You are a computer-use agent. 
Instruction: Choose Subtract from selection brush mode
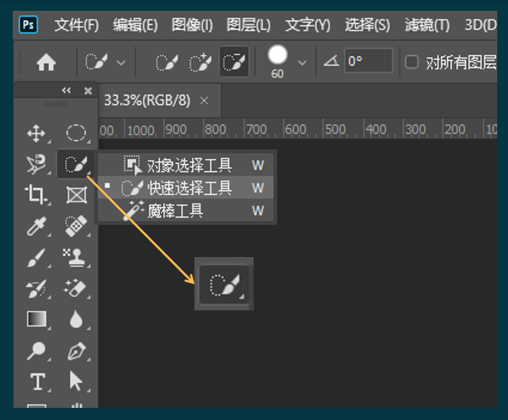[x=233, y=63]
